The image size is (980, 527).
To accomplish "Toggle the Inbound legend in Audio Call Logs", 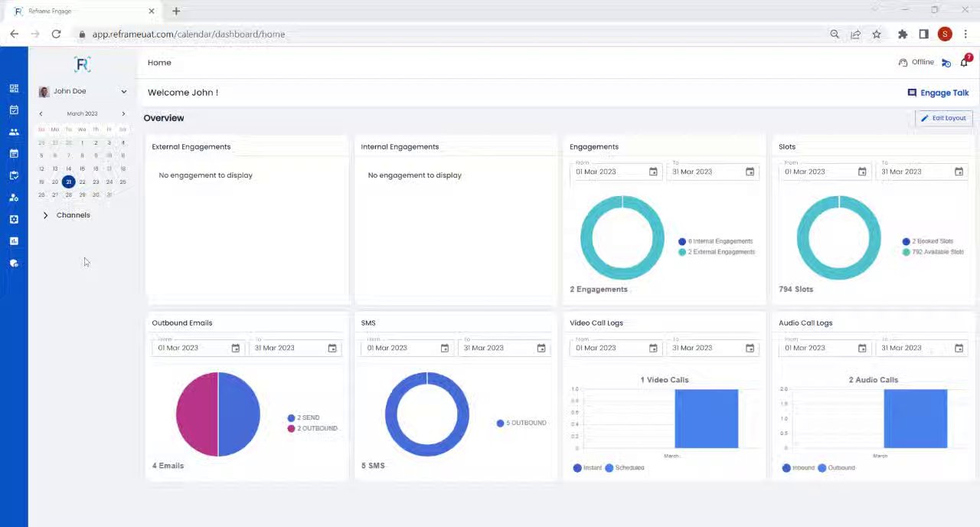I will tap(799, 468).
